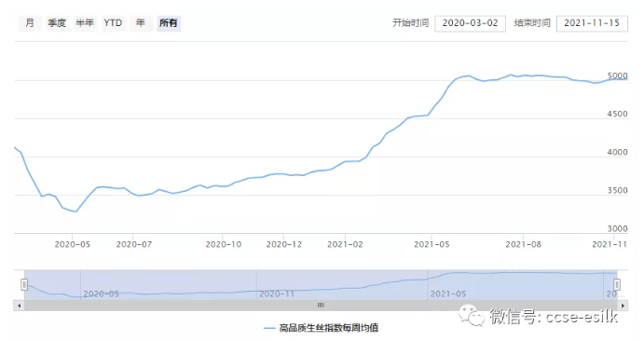
Task: Click the 2021-08 x-axis label
Action: point(523,244)
